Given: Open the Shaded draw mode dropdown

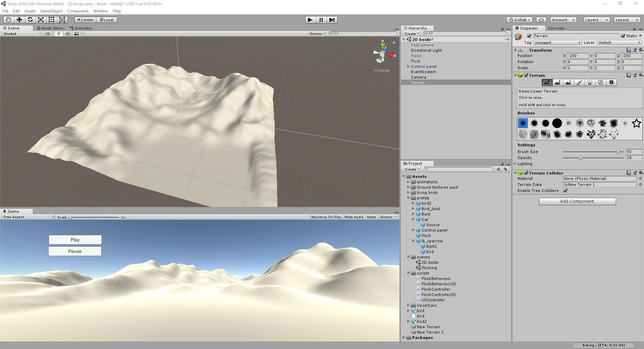Looking at the screenshot, I should 22,34.
